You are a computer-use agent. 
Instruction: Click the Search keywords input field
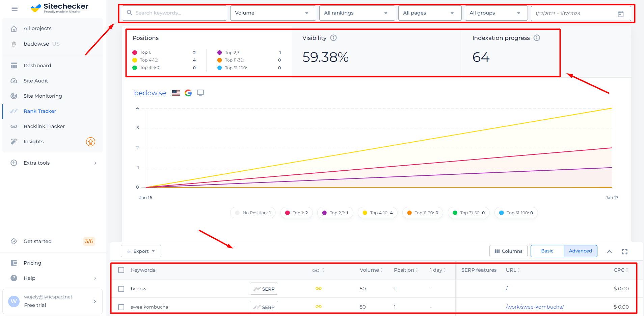tap(175, 13)
